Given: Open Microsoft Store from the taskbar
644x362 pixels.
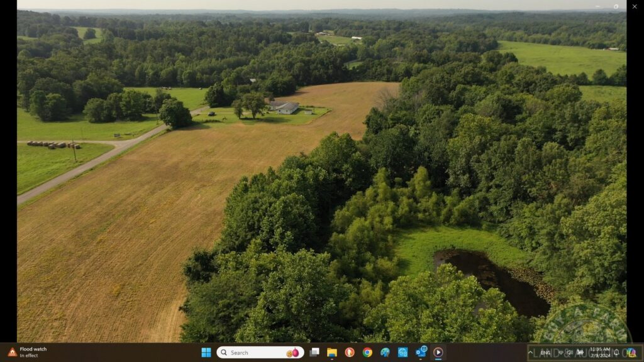Looking at the screenshot, I should (402, 353).
